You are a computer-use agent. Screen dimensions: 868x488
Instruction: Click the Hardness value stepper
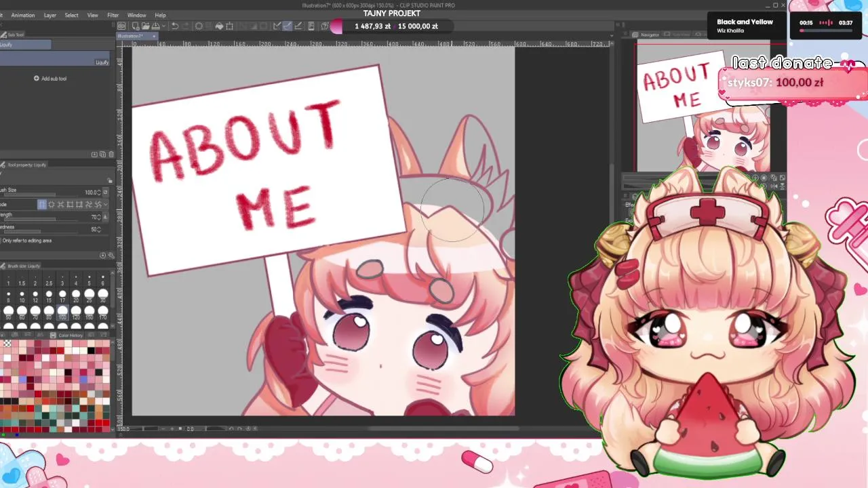point(99,229)
